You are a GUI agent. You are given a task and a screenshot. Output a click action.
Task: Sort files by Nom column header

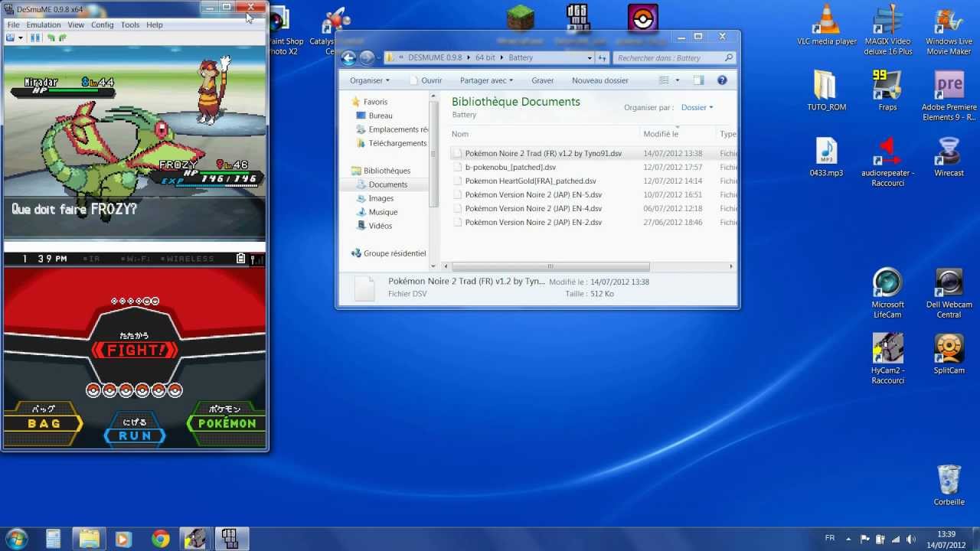(x=544, y=134)
